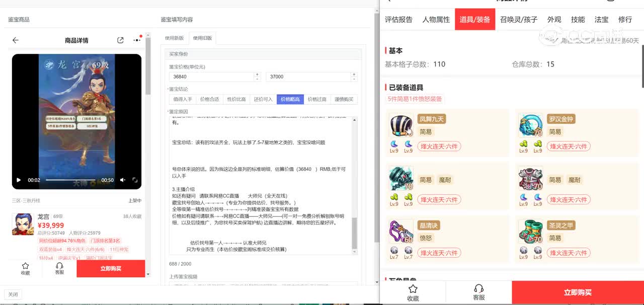The width and height of the screenshot is (644, 305).
Task: Click 立即购买 in the right panel
Action: tap(578, 292)
